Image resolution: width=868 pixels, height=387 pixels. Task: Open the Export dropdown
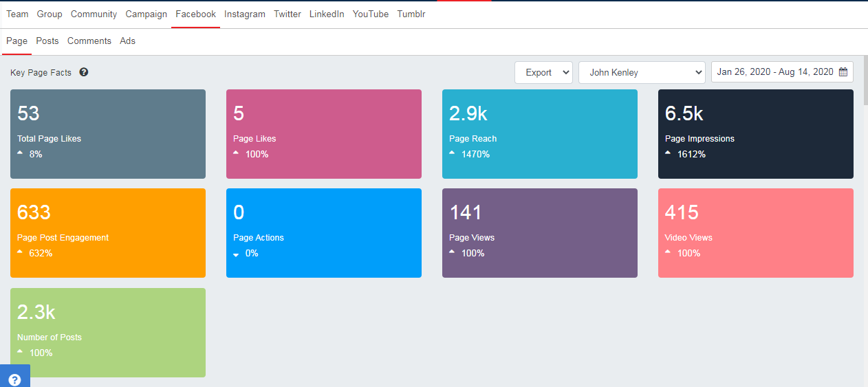(543, 72)
